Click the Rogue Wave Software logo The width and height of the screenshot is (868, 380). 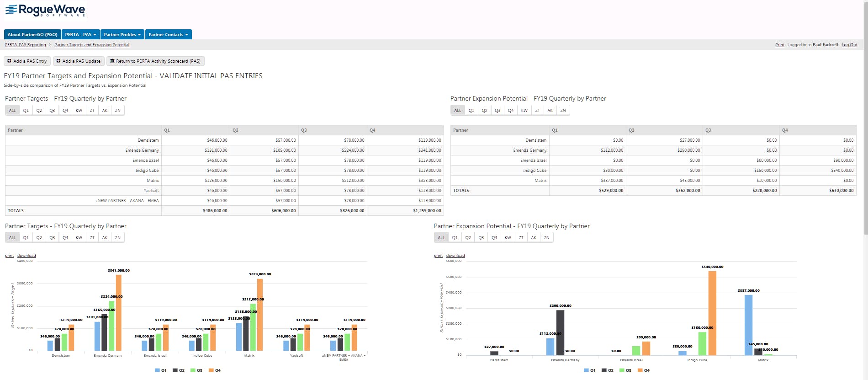point(45,11)
